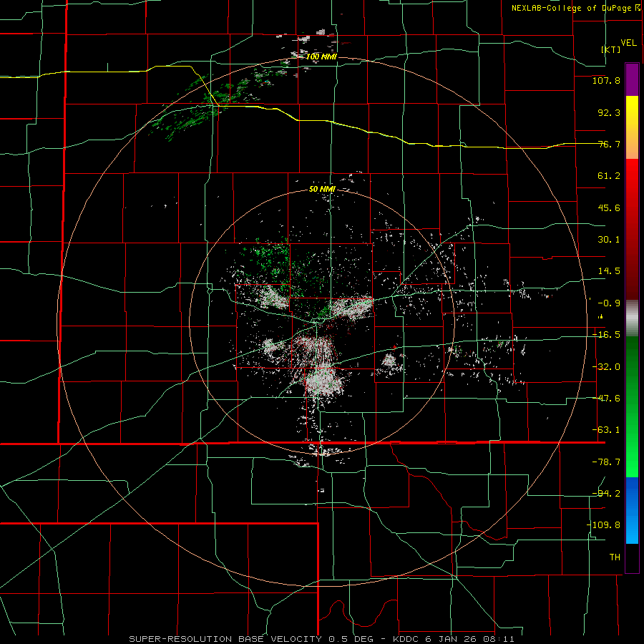Click the 14.5 velocity scale label

[609, 271]
